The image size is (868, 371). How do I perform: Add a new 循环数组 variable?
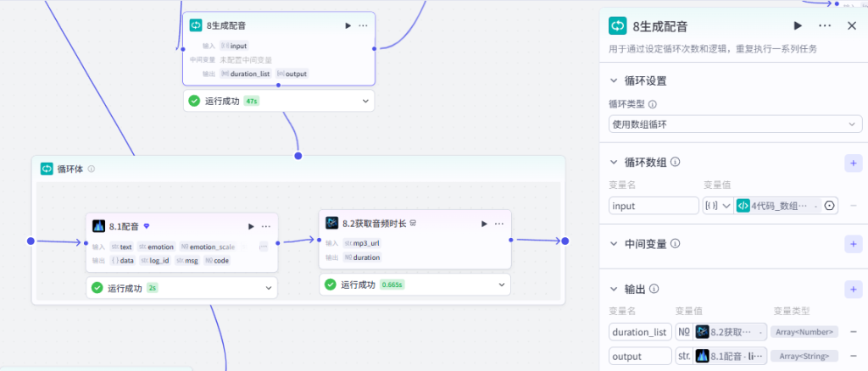(x=853, y=163)
